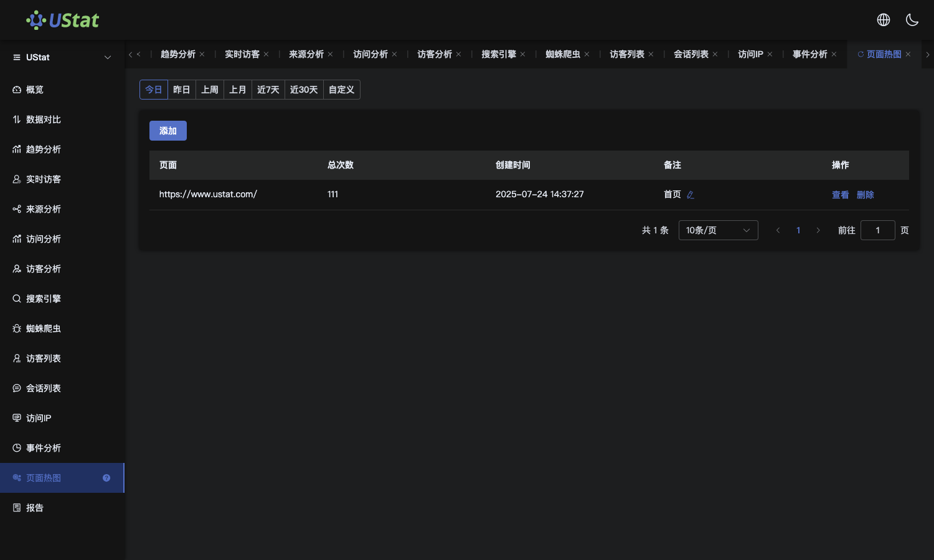Switch to 会话列表 tab
This screenshot has width=934, height=560.
691,54
